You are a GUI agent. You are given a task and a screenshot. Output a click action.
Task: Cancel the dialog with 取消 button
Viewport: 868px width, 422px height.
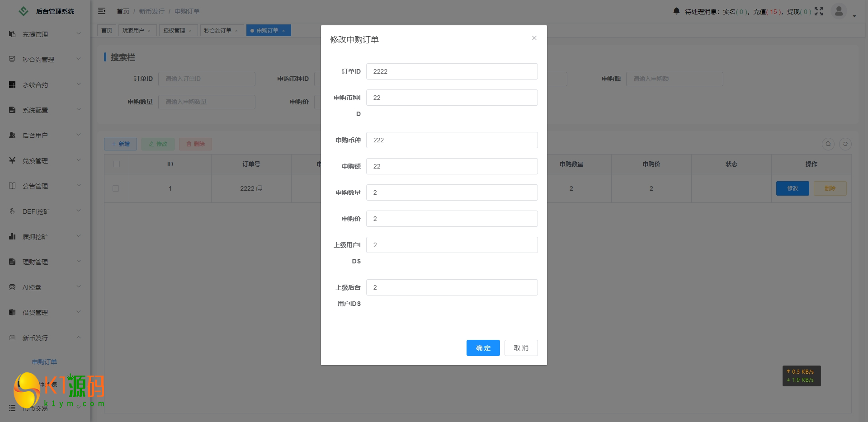[521, 348]
